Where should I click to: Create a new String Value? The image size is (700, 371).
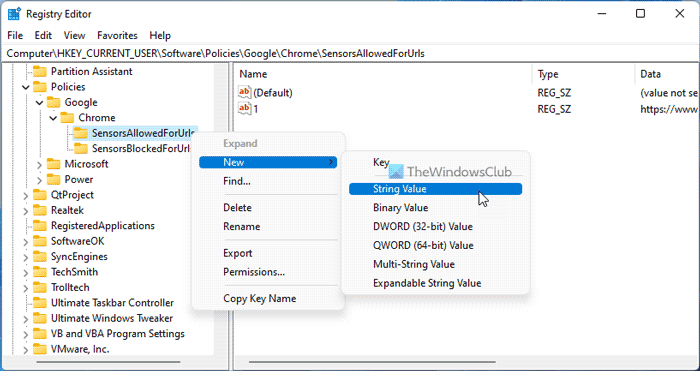click(x=435, y=189)
